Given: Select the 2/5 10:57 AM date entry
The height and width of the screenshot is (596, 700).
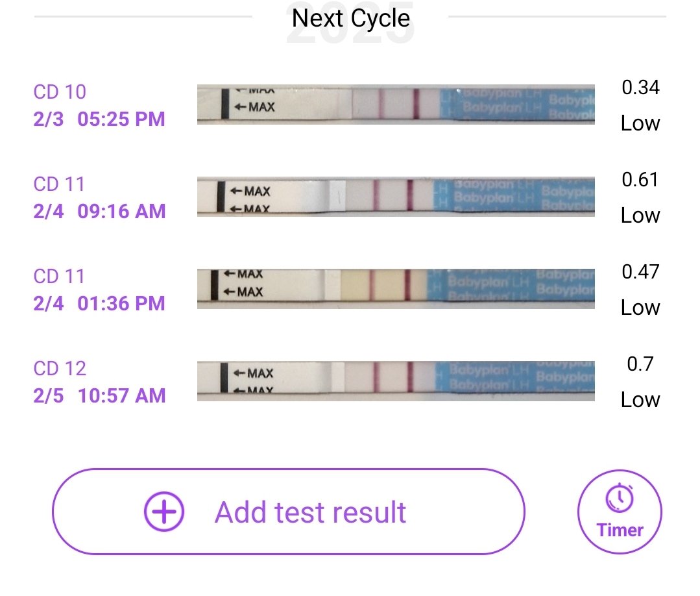Looking at the screenshot, I should [99, 396].
